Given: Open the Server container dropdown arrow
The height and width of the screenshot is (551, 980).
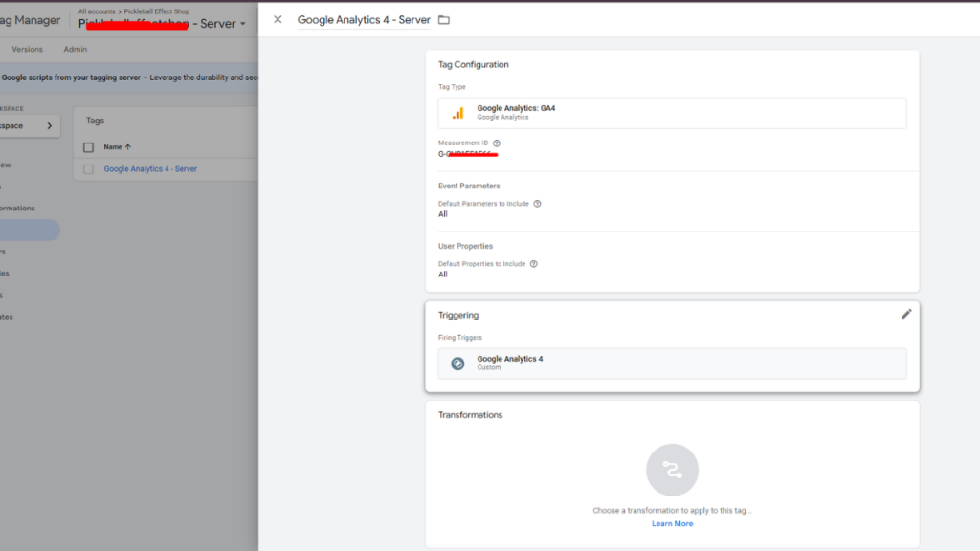Looking at the screenshot, I should 243,24.
